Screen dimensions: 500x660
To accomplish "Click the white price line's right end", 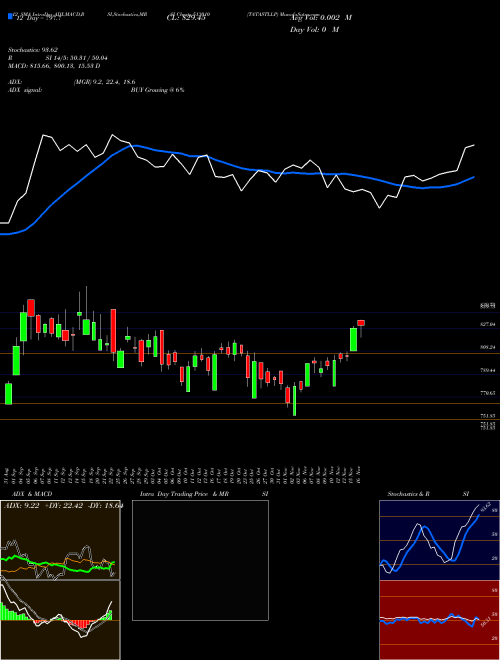I will tap(474, 145).
